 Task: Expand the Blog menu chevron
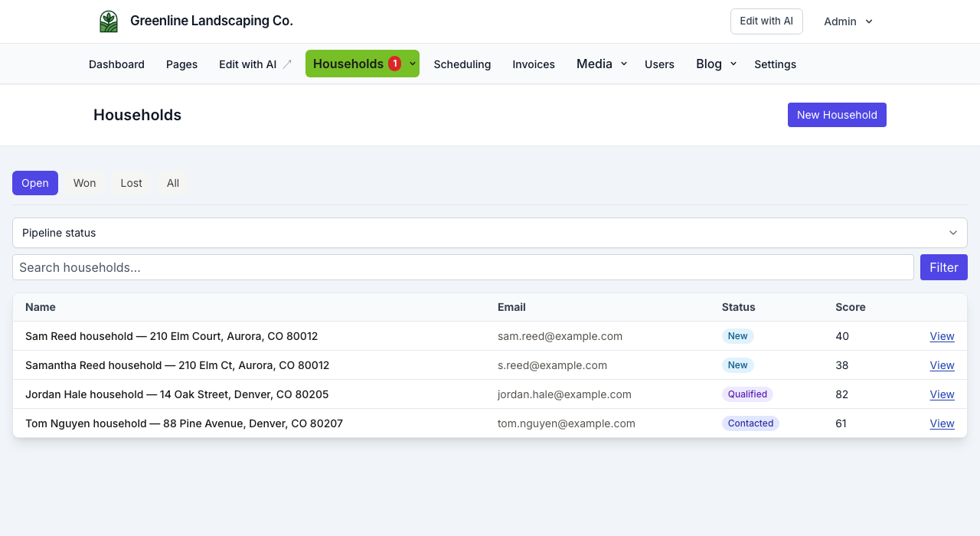(733, 64)
